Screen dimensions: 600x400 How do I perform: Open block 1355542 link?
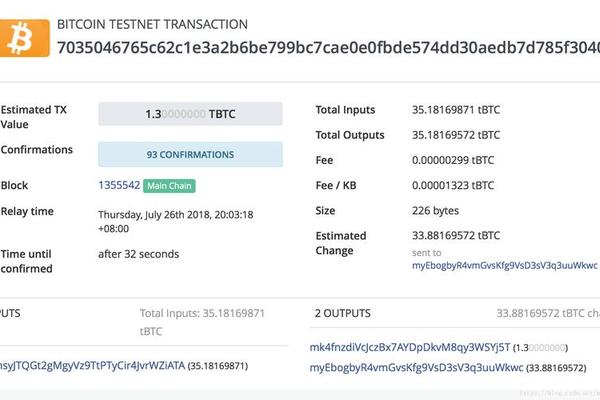(119, 185)
